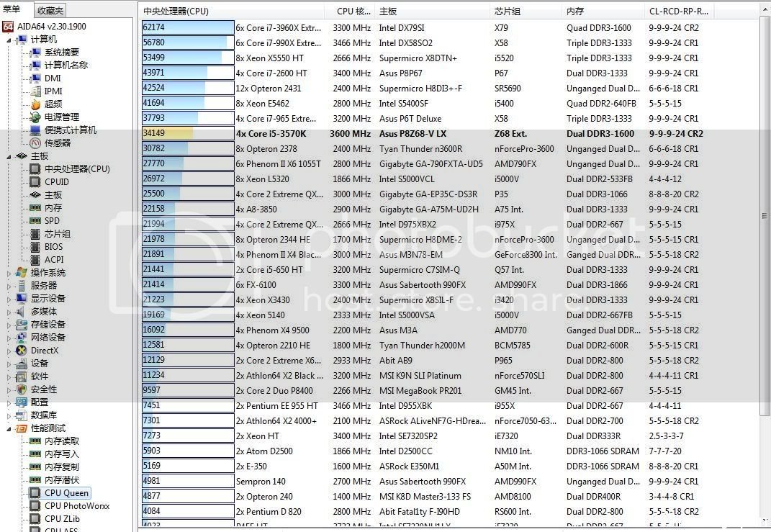The image size is (771, 532).
Task: Open the SPD memory module icon
Action: coord(35,221)
